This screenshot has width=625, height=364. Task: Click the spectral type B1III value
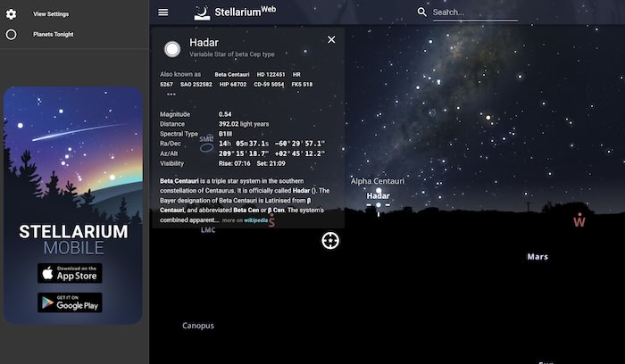click(x=225, y=134)
